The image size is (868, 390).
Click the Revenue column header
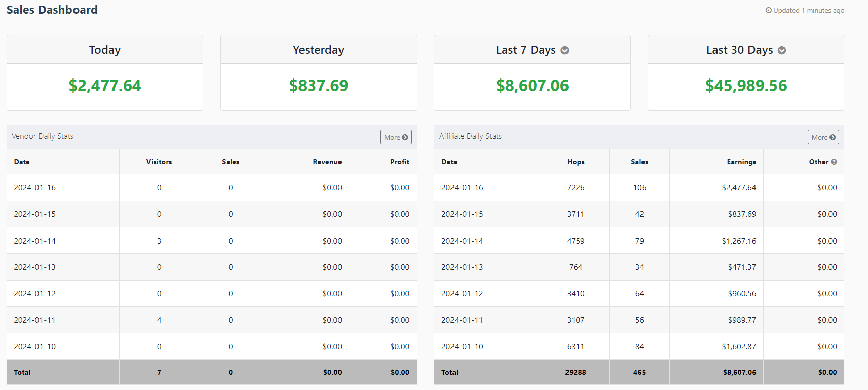pos(327,162)
